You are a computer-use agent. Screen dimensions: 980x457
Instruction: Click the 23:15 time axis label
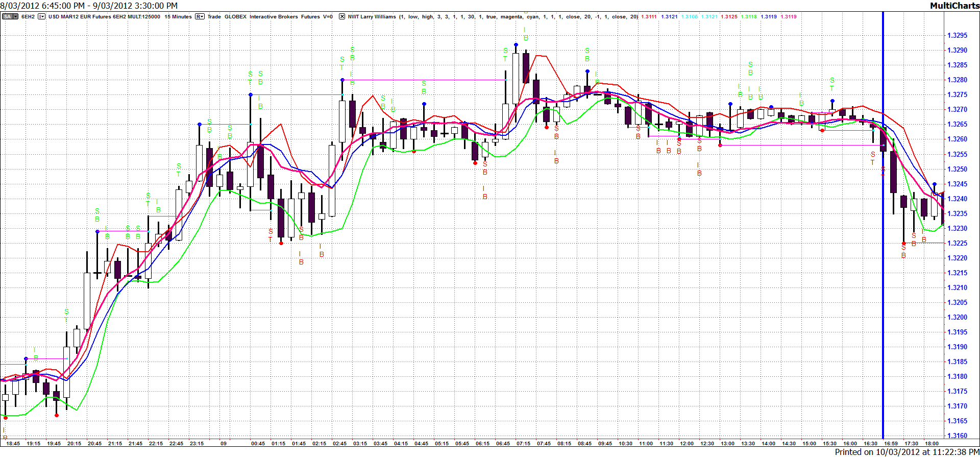pos(197,443)
